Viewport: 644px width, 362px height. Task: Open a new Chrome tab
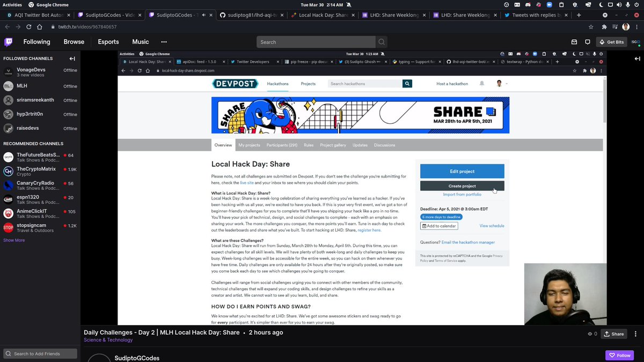tap(579, 15)
